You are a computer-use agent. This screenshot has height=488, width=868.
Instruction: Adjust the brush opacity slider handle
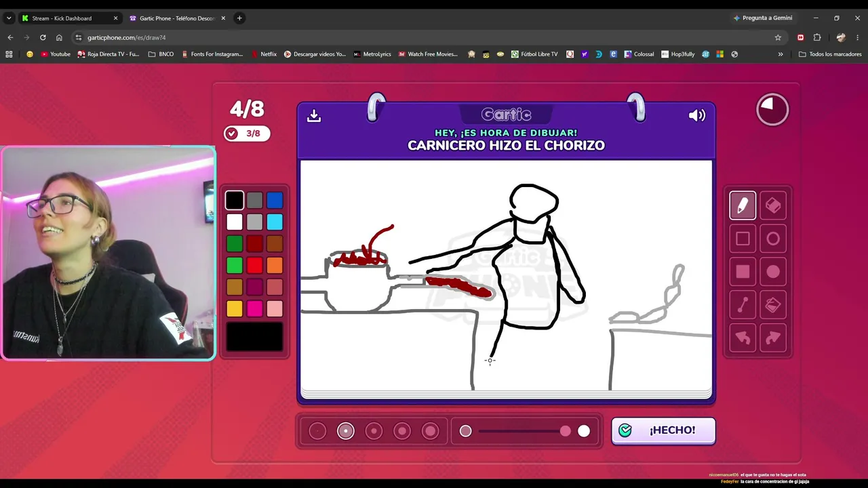(566, 431)
